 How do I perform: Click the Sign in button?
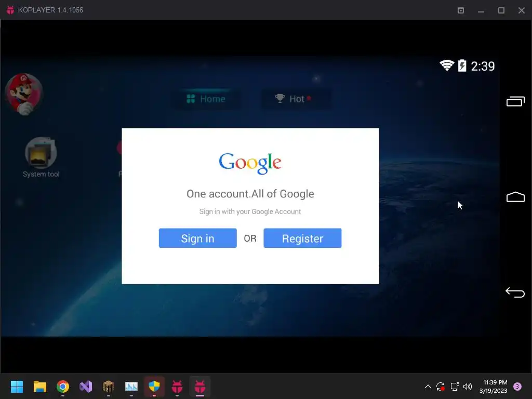[x=197, y=238]
